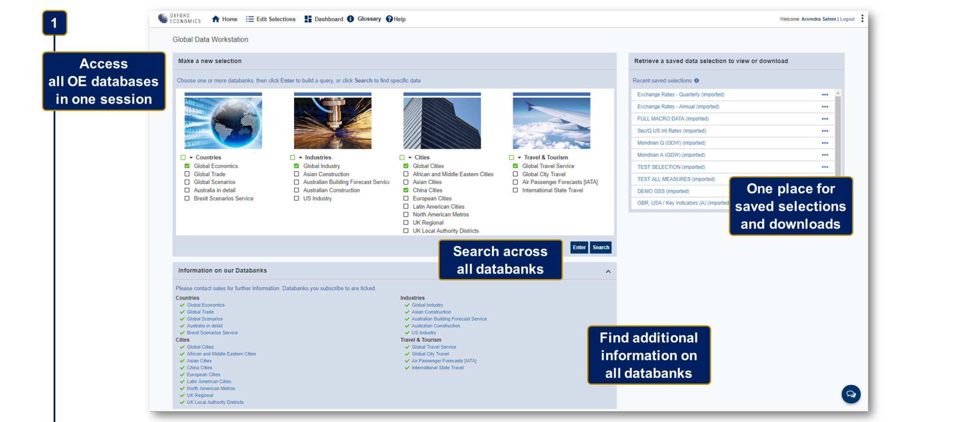Click the info icon next to Recent saved selections
Viewport: 980px width, 422px height.
point(696,81)
